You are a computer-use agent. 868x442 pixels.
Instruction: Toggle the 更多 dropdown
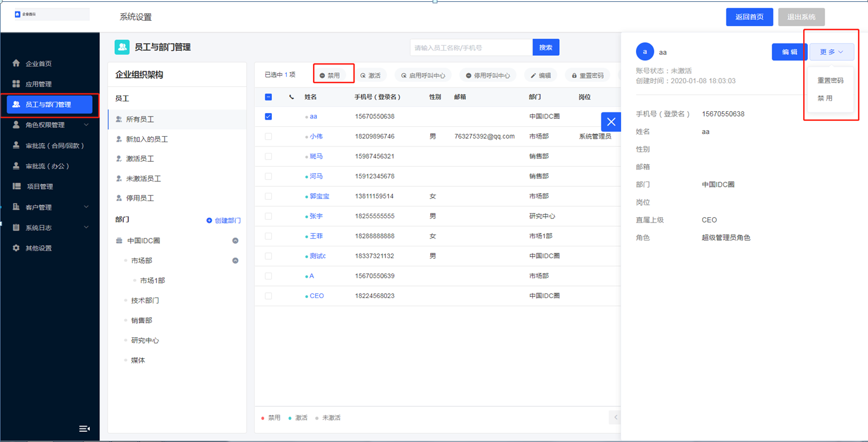point(832,52)
